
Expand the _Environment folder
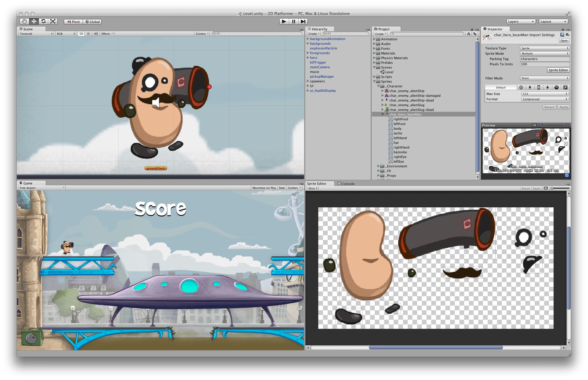click(379, 166)
